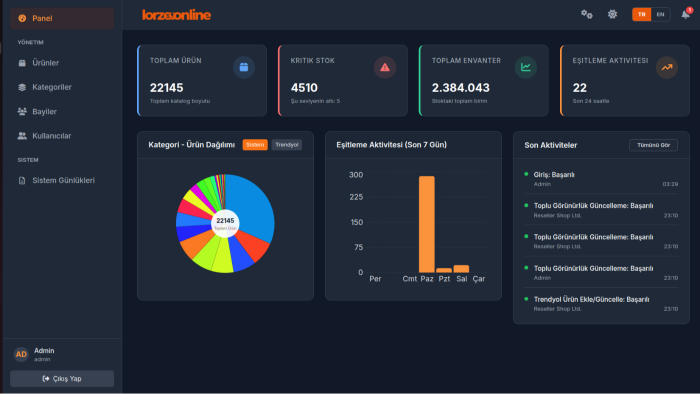The image size is (700, 394).
Task: Click the Sal bar in chart
Action: point(462,269)
